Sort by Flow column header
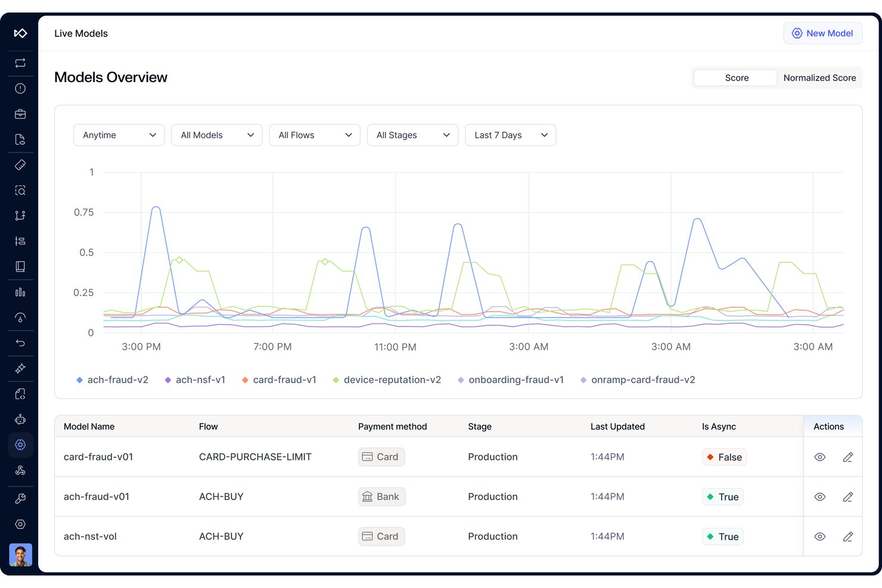The height and width of the screenshot is (588, 882). (x=209, y=427)
